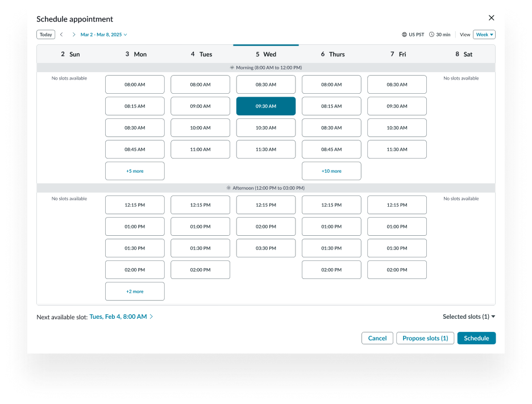Click the Schedule button

pos(476,338)
